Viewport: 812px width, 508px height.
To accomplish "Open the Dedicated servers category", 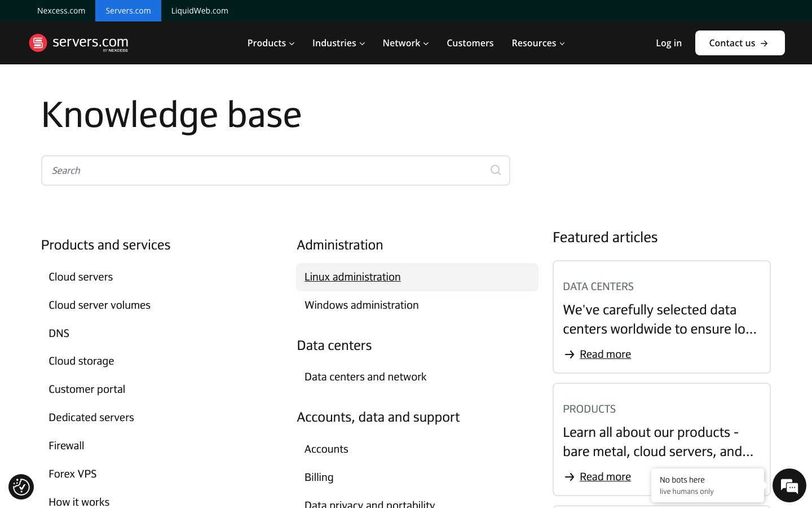I will (91, 418).
